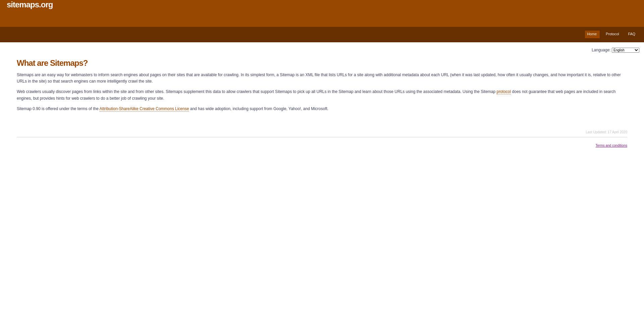Open the English language dropdown
This screenshot has height=335, width=644.
pos(625,50)
